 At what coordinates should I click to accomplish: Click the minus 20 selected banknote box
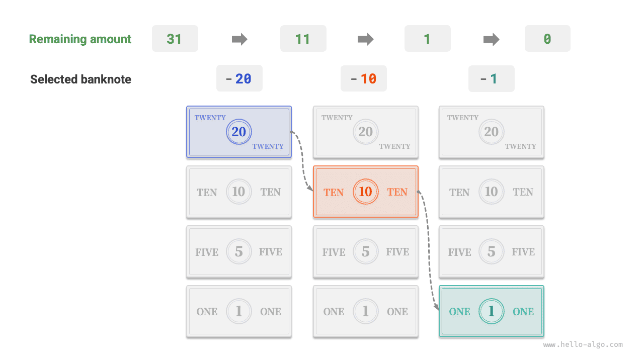click(239, 79)
